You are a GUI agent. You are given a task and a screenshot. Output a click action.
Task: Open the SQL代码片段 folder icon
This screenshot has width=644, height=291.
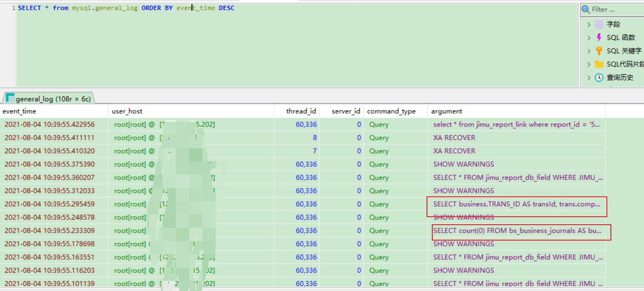[x=599, y=64]
